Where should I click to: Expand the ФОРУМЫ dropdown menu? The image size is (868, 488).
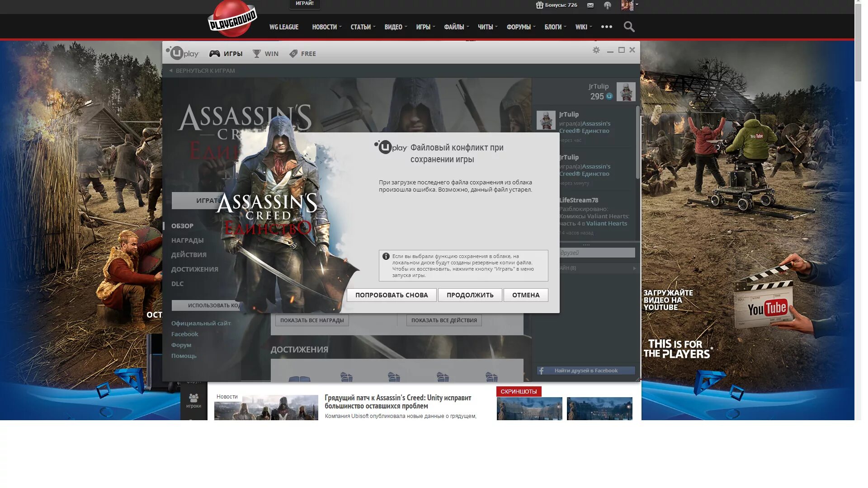point(521,27)
